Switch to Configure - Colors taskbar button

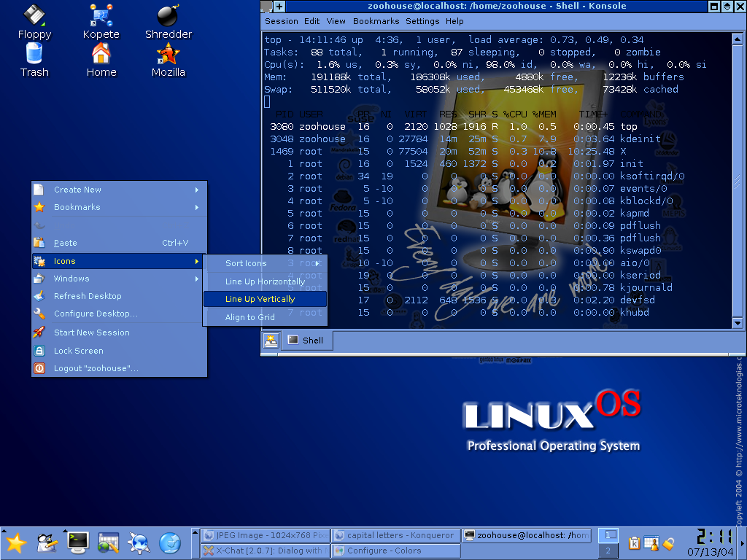coord(396,551)
